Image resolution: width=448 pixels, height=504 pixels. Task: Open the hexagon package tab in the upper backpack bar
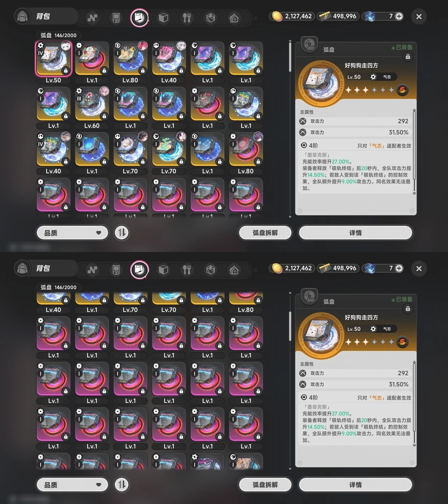[x=211, y=18]
